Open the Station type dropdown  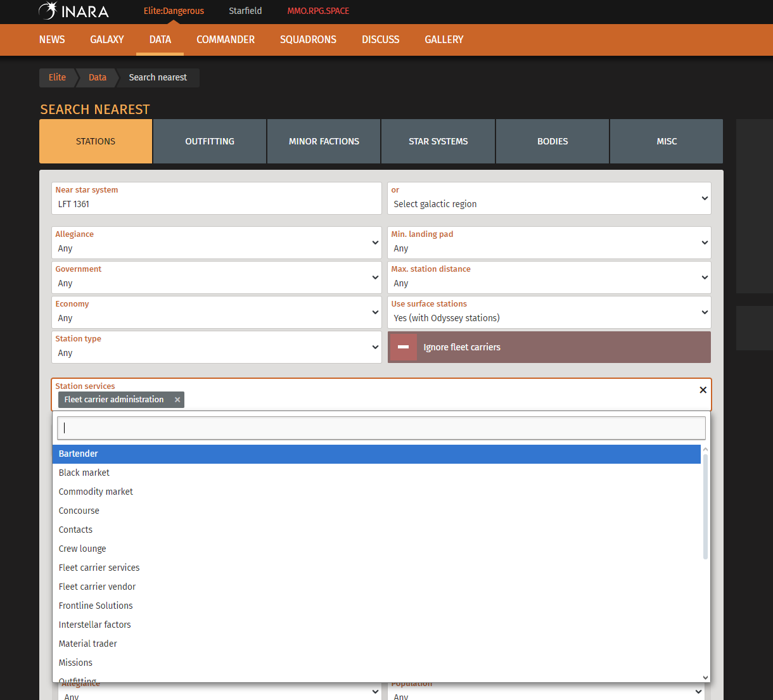click(217, 347)
